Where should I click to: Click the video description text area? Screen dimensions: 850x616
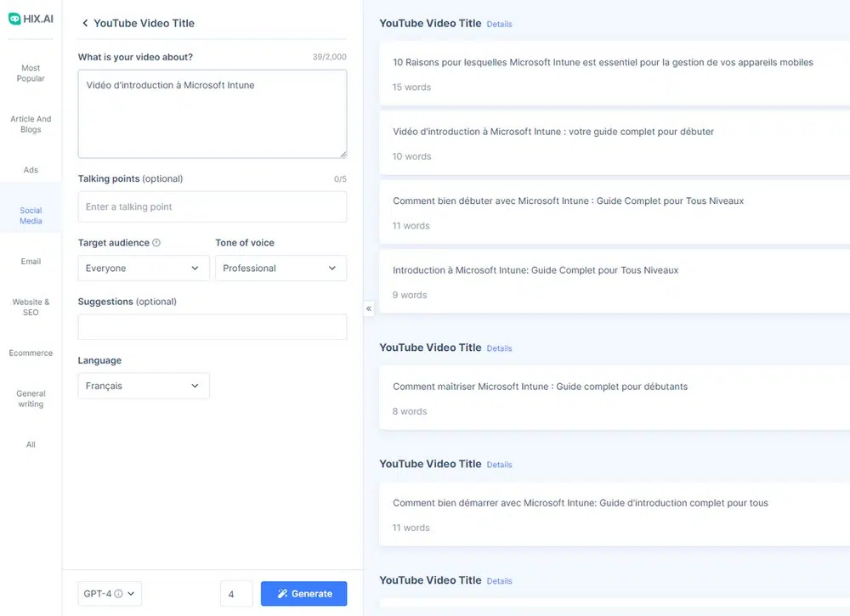coord(212,114)
